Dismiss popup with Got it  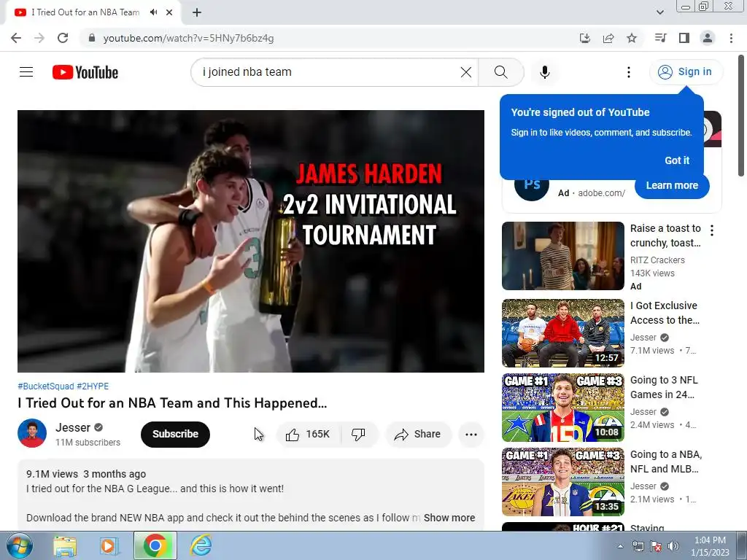(677, 160)
